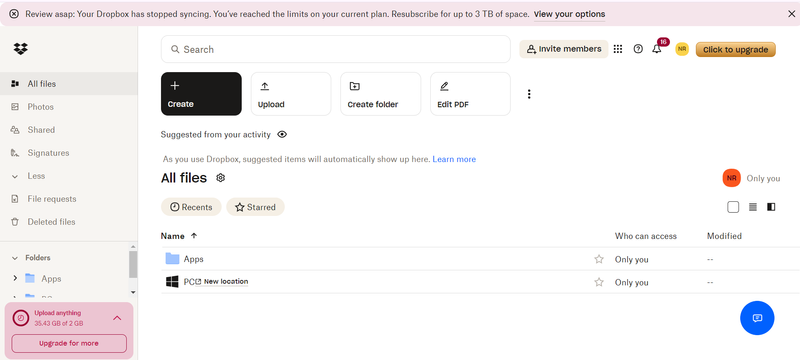Click the Click to upgrade button
This screenshot has height=360, width=800.
pyautogui.click(x=735, y=49)
